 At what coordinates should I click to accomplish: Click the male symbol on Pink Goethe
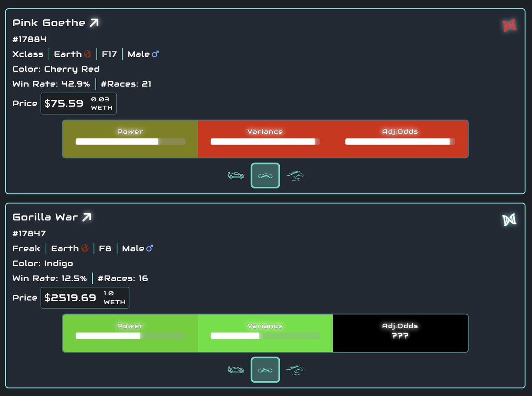pyautogui.click(x=155, y=54)
